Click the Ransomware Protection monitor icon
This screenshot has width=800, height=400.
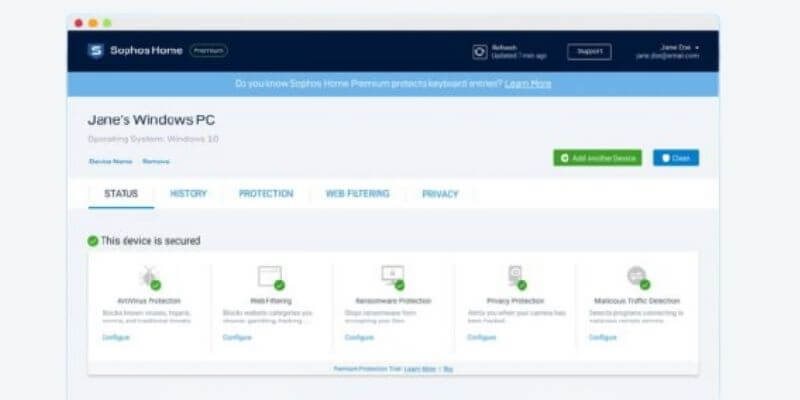392,276
